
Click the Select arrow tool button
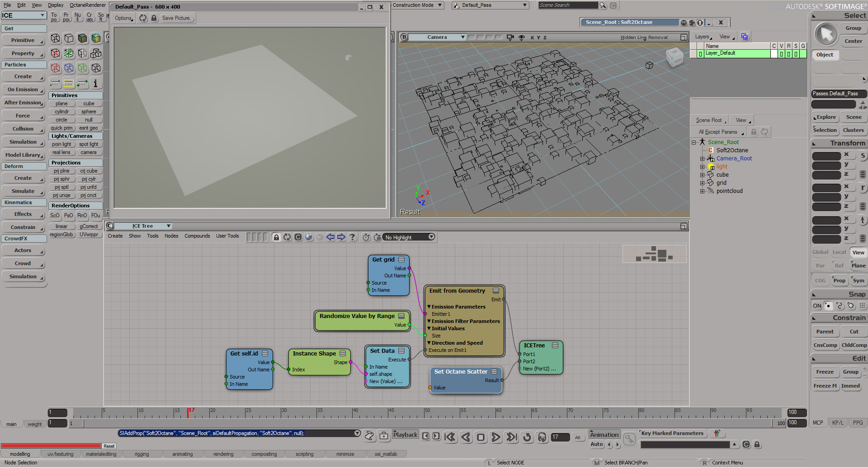click(826, 35)
